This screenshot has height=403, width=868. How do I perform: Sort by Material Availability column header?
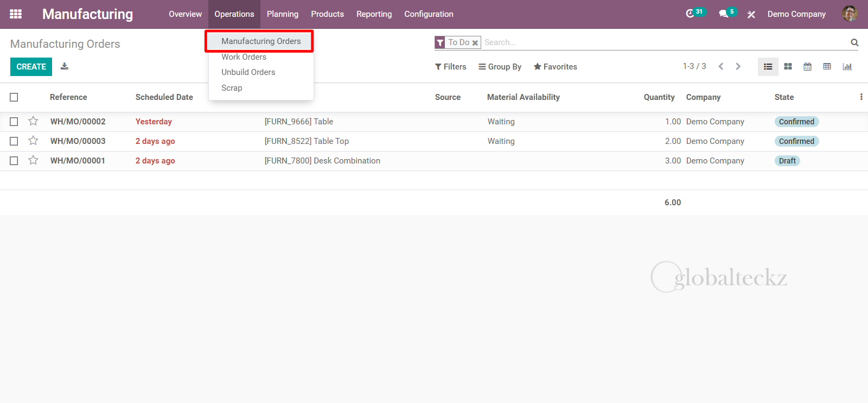click(524, 97)
